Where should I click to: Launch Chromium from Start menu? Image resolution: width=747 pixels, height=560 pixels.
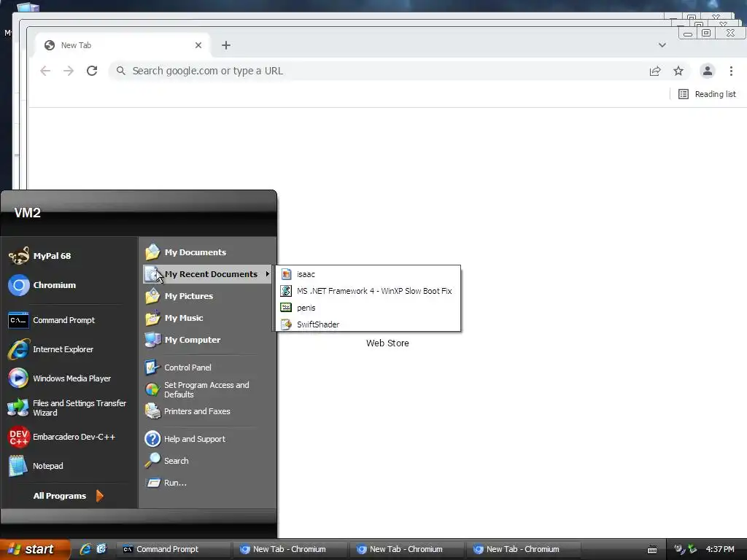pos(43,285)
